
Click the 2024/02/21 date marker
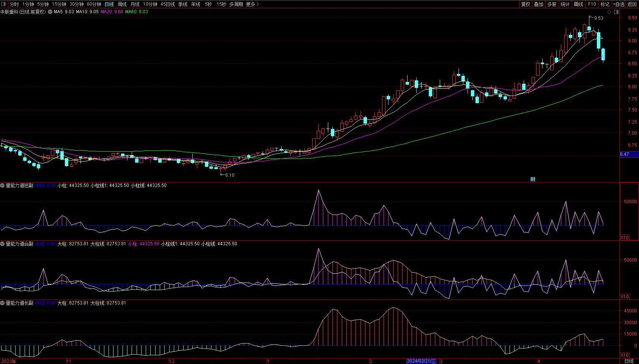421,361
